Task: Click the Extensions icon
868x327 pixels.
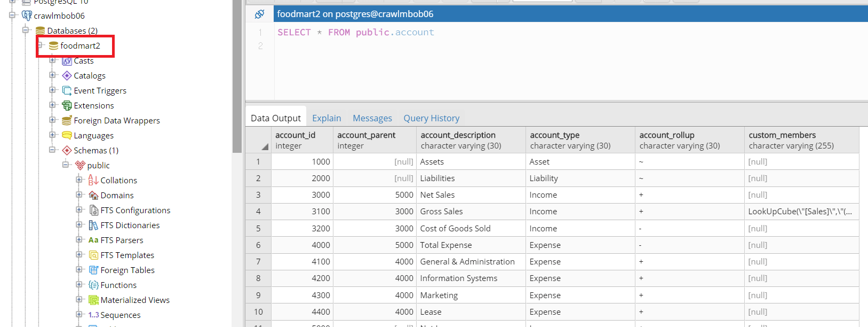Action: click(67, 105)
